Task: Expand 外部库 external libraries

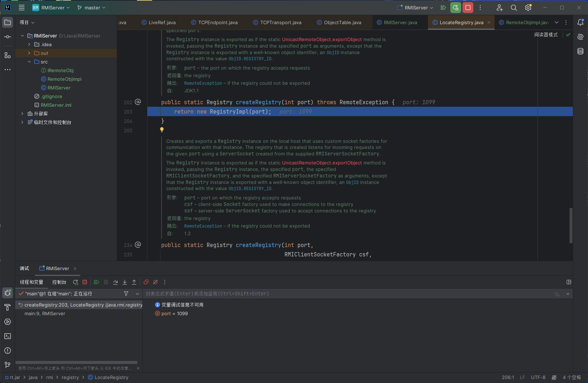Action: pos(22,114)
